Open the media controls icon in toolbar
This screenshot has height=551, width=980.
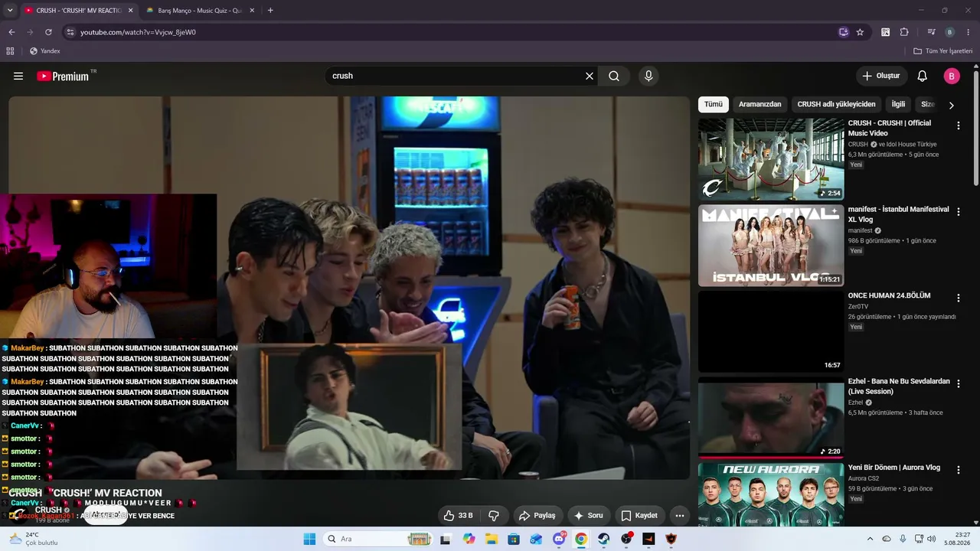tap(931, 32)
